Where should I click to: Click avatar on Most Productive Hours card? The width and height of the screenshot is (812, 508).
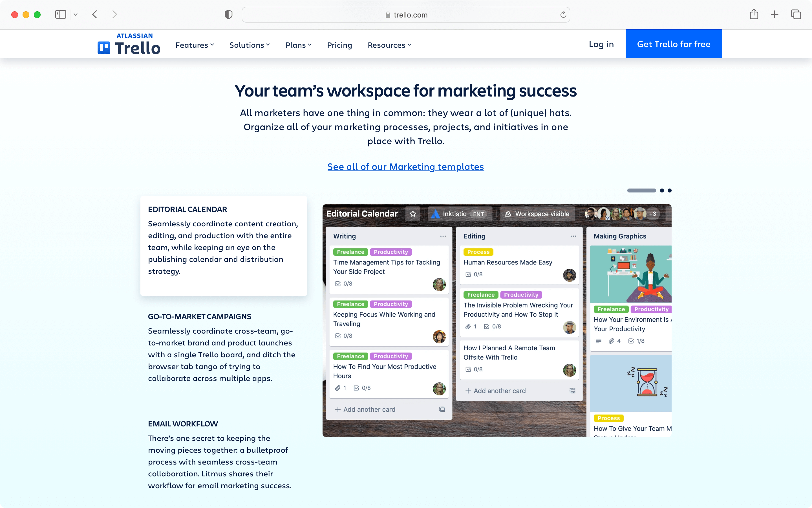(439, 389)
